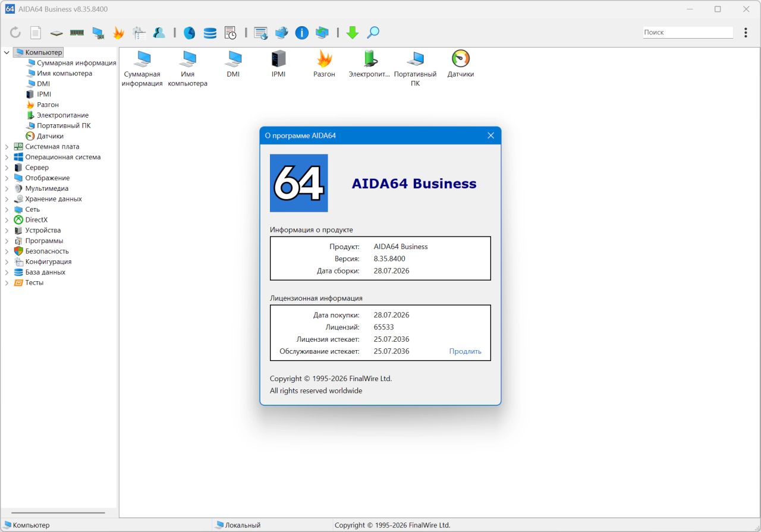
Task: Select Портативный ПК in the tree
Action: point(64,125)
